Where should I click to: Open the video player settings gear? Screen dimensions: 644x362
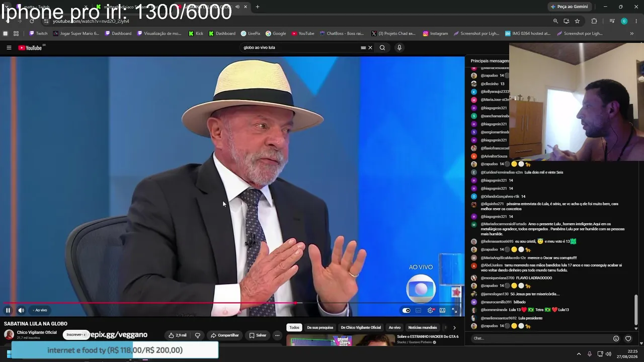coord(430,310)
